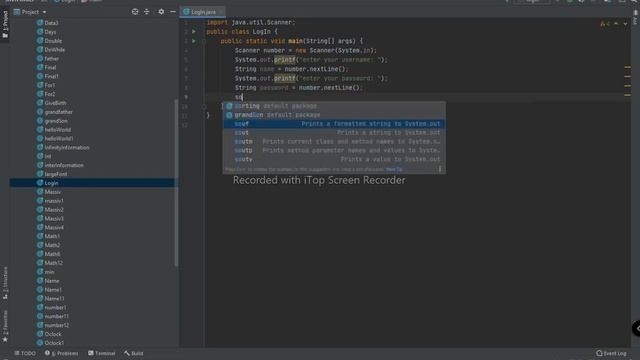Click class icon beside GiveBirth
The width and height of the screenshot is (640, 360).
[40, 102]
